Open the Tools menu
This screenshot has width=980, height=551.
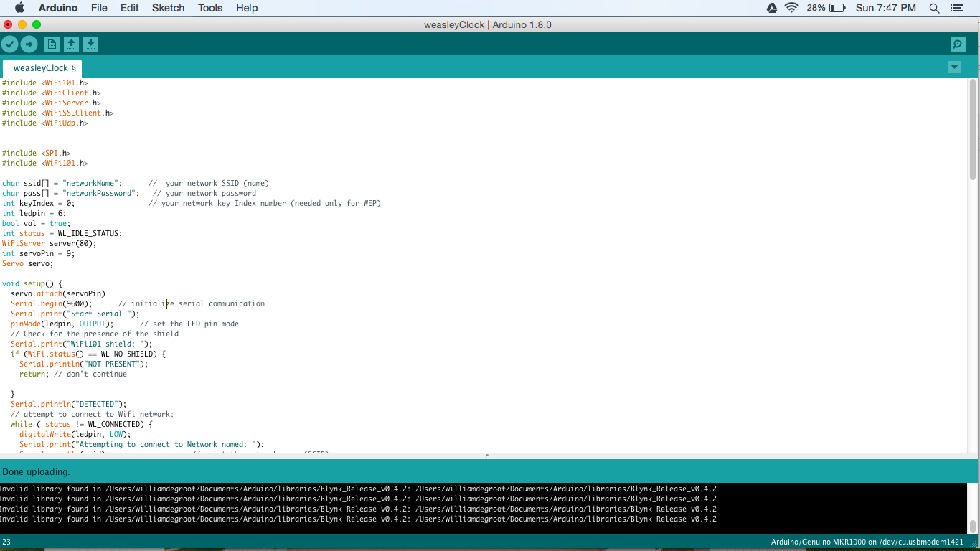209,8
